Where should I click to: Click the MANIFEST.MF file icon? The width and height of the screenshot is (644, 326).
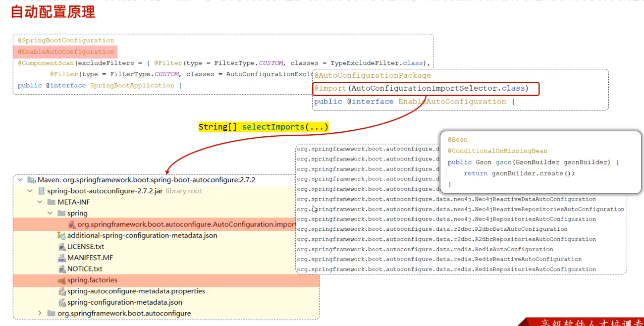pos(62,258)
